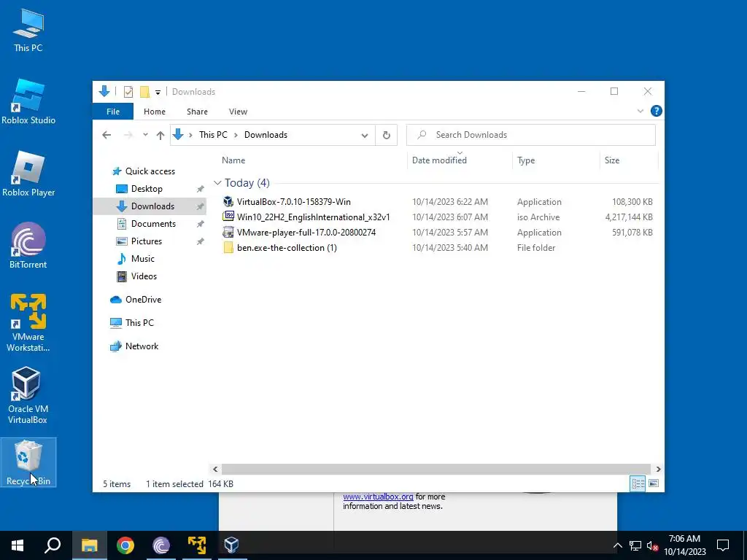
Task: Open This PC desktop icon
Action: tap(28, 31)
